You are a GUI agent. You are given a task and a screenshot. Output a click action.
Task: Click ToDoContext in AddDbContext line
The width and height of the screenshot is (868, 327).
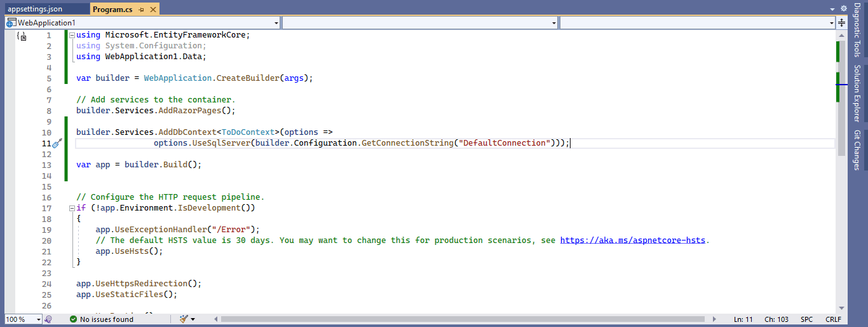pyautogui.click(x=248, y=132)
